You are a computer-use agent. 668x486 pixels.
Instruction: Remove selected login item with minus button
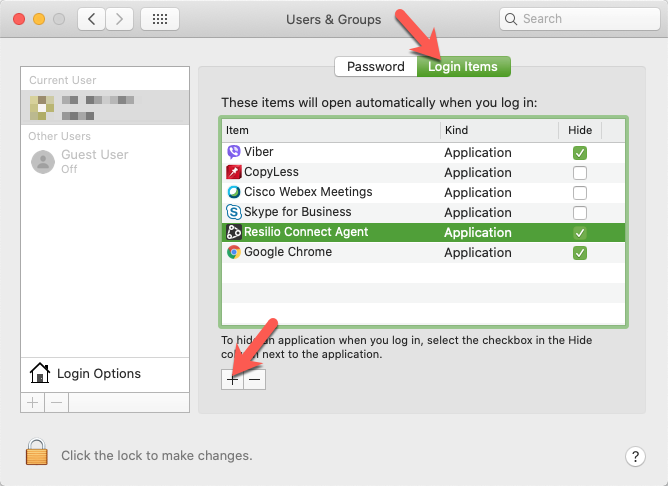point(254,379)
